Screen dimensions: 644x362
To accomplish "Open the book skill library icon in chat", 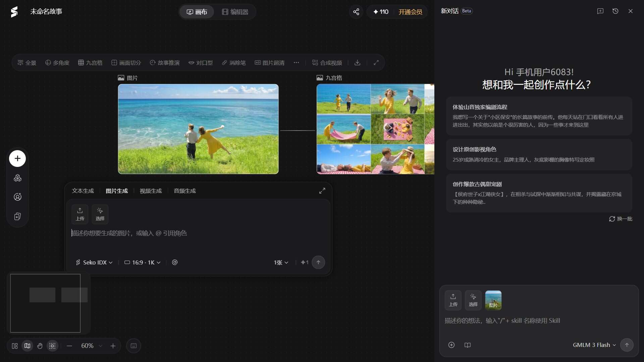I will 468,345.
